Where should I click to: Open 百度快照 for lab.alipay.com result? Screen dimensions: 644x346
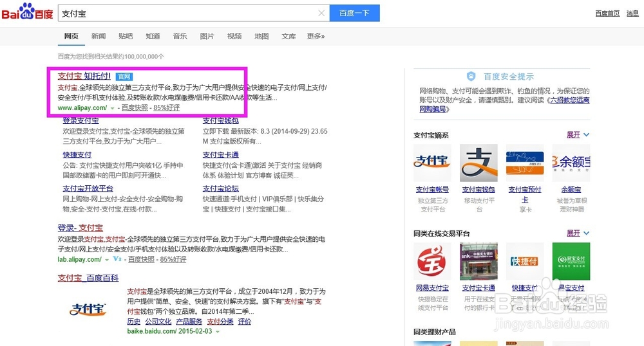pyautogui.click(x=141, y=260)
